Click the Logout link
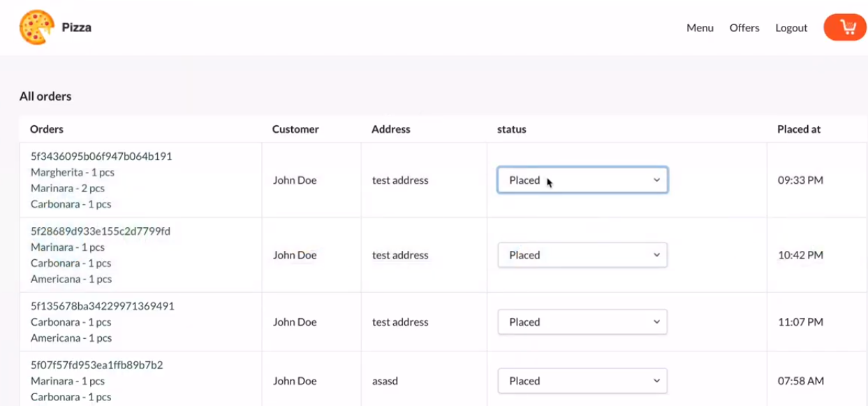This screenshot has width=868, height=406. point(791,28)
